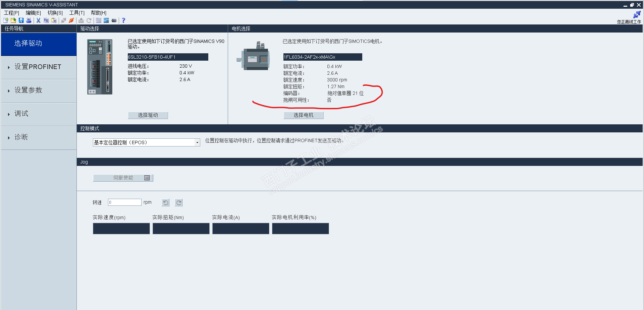Minimize the V-ASSISTANT window

tap(626, 5)
